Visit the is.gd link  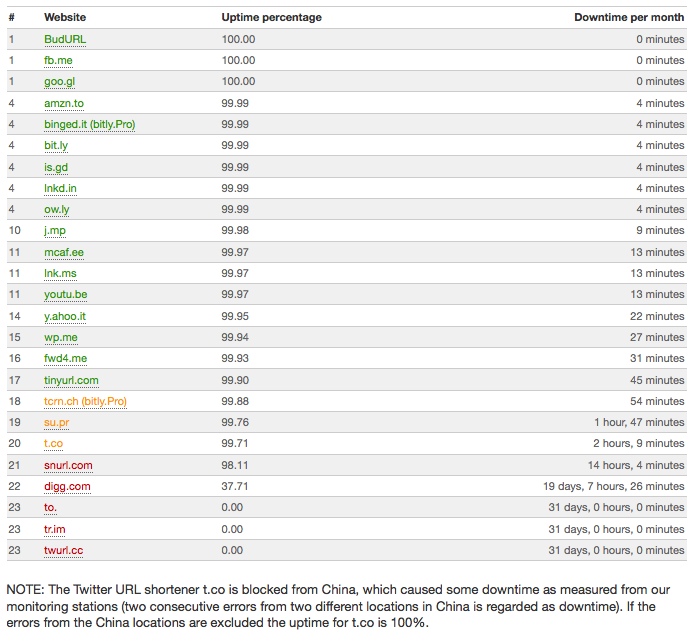point(56,167)
